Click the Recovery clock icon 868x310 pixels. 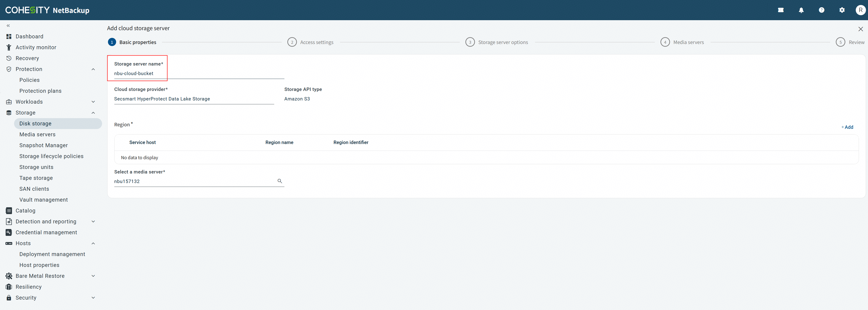pos(9,58)
